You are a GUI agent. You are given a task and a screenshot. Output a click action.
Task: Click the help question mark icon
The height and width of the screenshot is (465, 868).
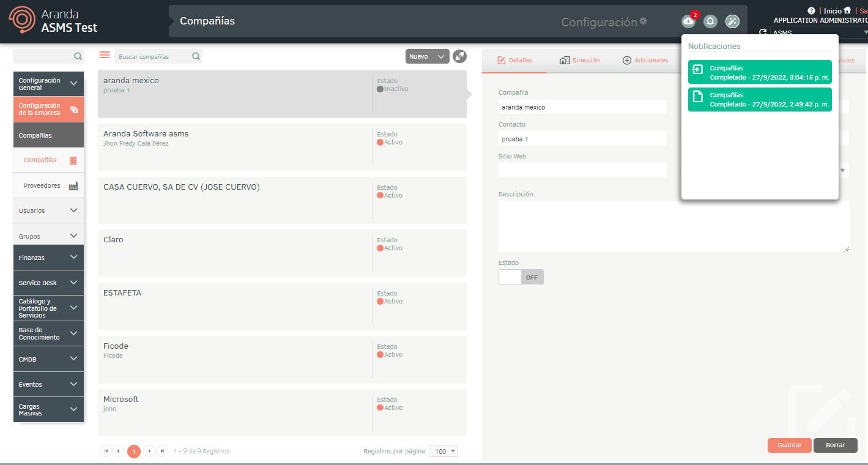point(811,10)
